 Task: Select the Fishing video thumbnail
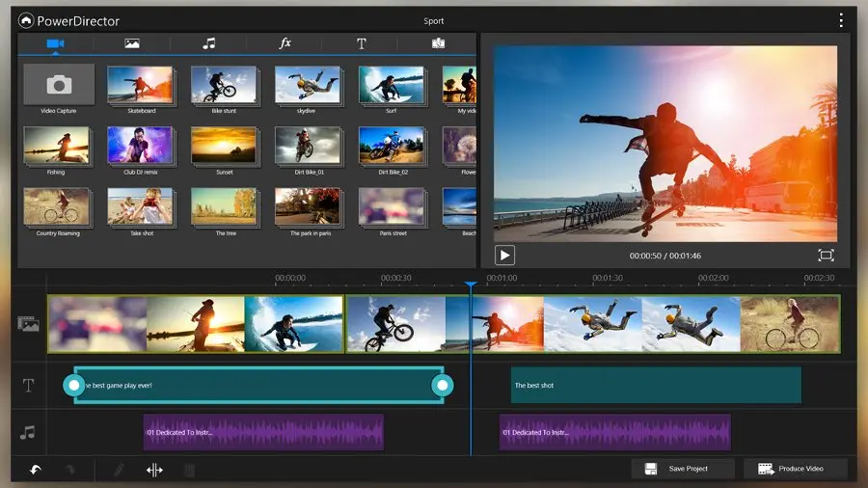coord(57,146)
